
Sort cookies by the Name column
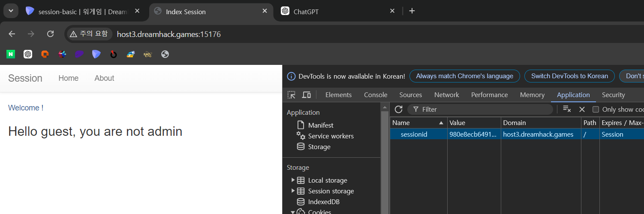coord(418,122)
